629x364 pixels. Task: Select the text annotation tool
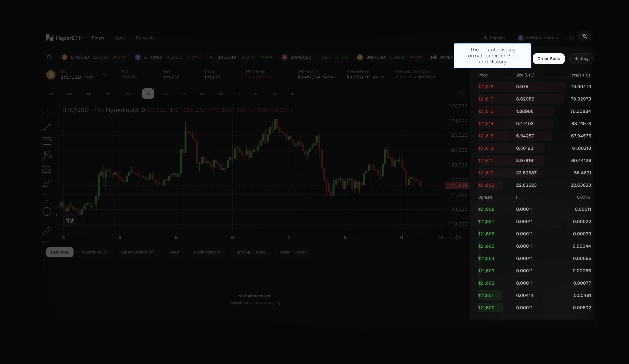[x=47, y=197]
